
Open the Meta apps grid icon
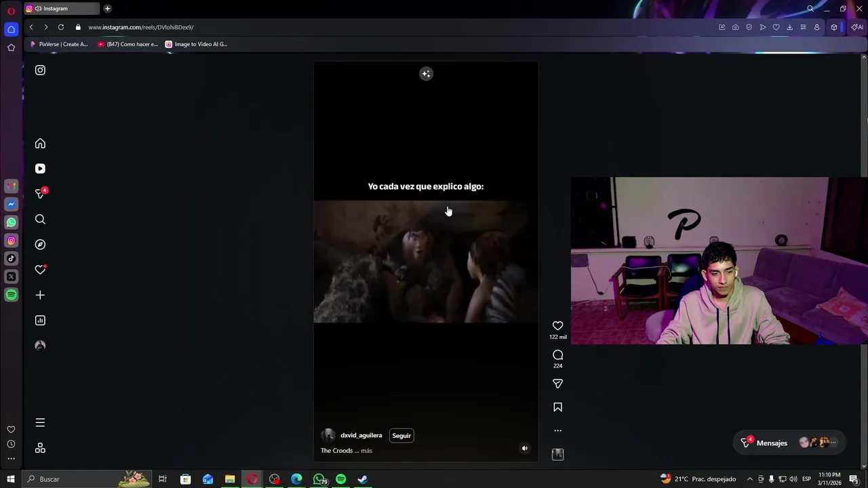tap(40, 448)
